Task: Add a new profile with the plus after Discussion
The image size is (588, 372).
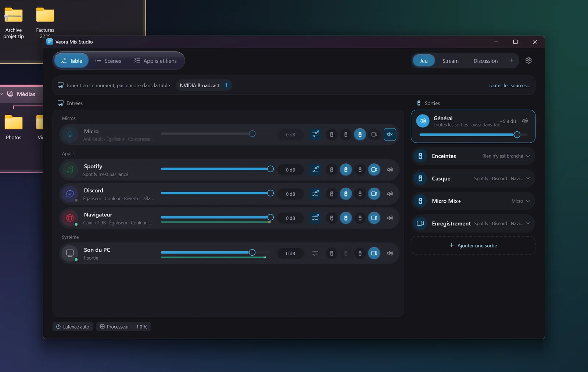Action: pyautogui.click(x=511, y=60)
